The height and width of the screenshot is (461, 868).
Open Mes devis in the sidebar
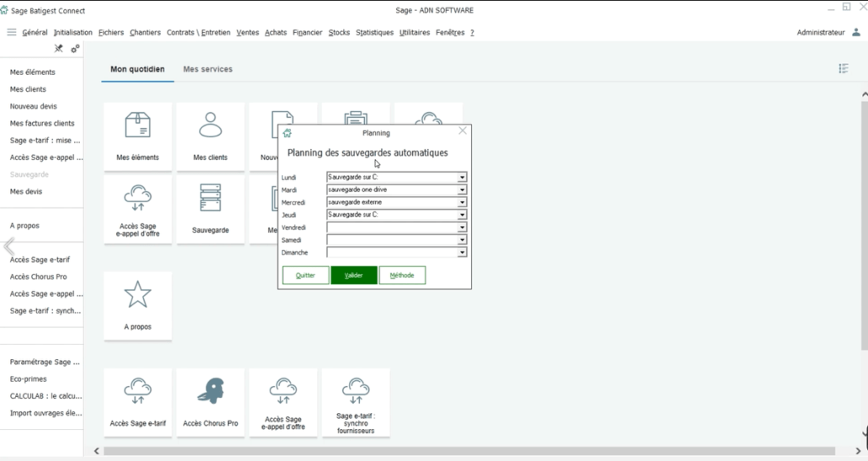point(26,191)
